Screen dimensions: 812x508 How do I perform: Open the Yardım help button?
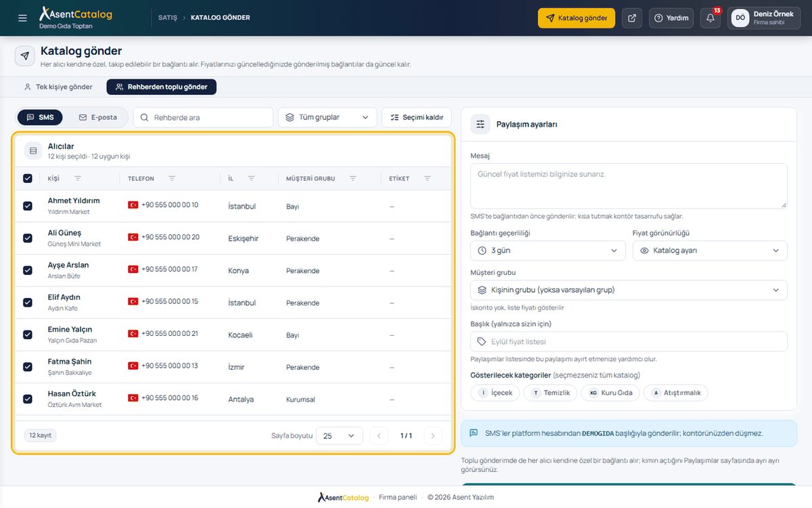(x=672, y=18)
